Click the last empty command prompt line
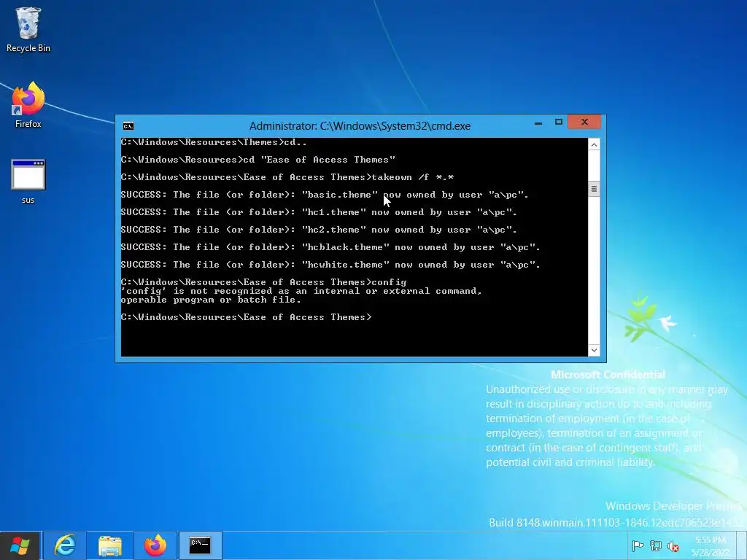 pos(247,317)
